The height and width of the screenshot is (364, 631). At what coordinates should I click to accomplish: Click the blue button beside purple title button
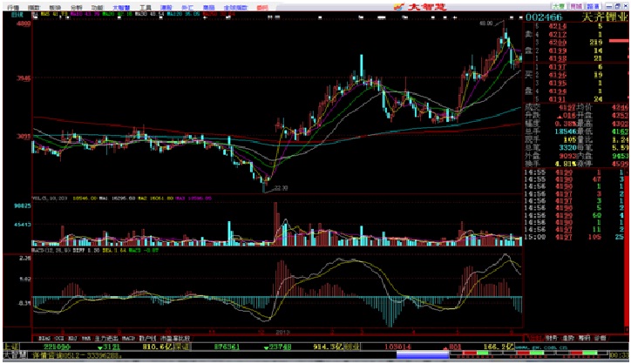pos(593,6)
